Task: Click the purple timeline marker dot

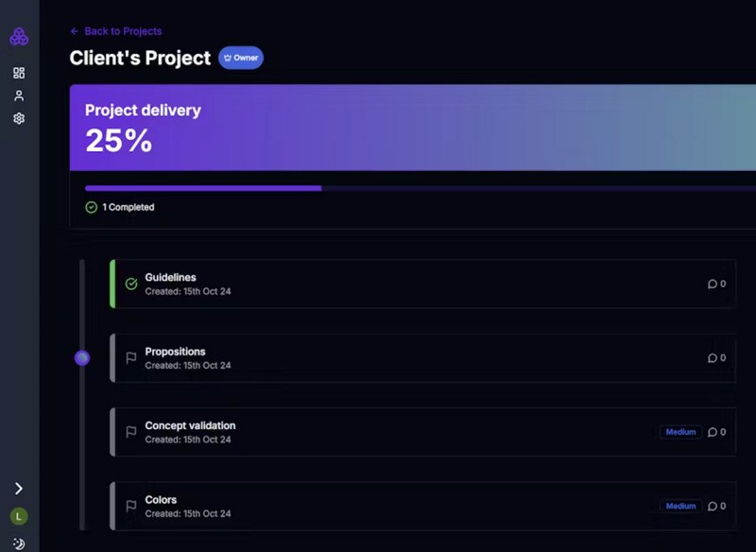Action: pyautogui.click(x=82, y=357)
